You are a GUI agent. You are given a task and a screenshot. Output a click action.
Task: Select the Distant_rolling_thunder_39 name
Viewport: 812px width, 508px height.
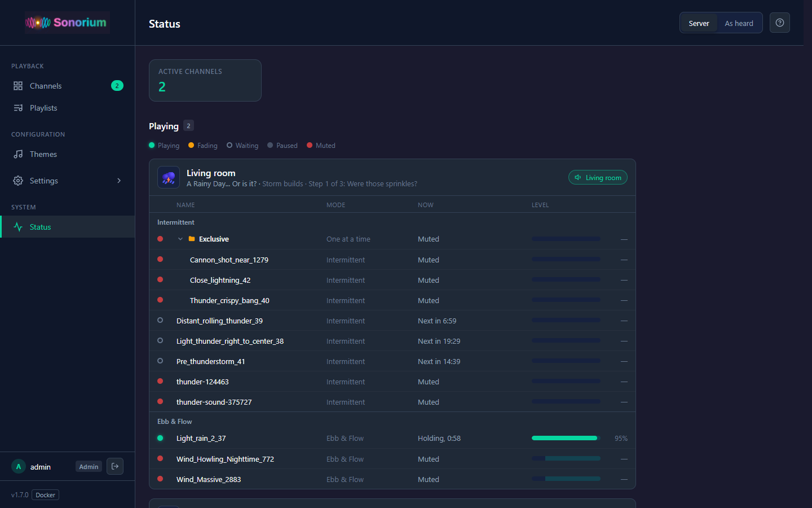pyautogui.click(x=219, y=321)
